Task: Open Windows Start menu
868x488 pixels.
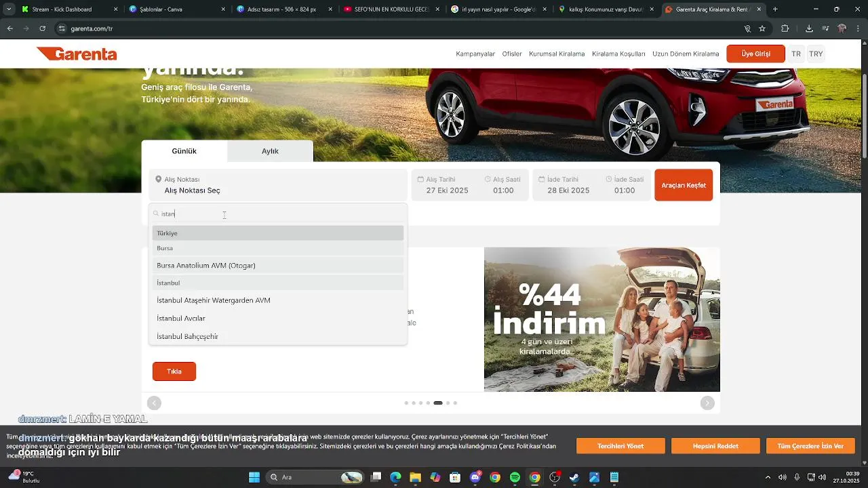Action: [x=254, y=477]
